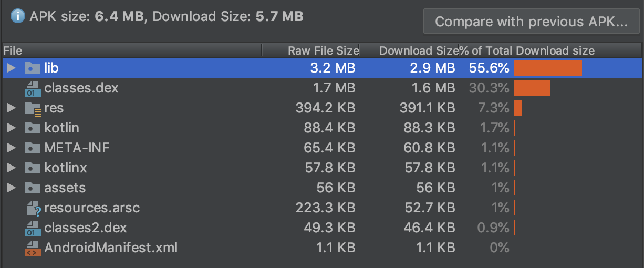Click the classes.dex file icon

pos(33,88)
